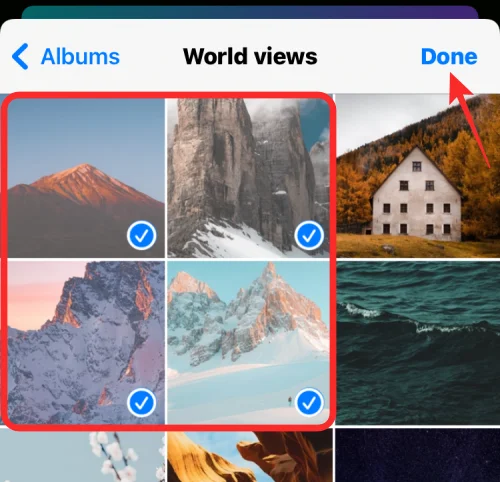Deselect the pink sunset snowy mountain photo
The height and width of the screenshot is (482, 500).
141,403
